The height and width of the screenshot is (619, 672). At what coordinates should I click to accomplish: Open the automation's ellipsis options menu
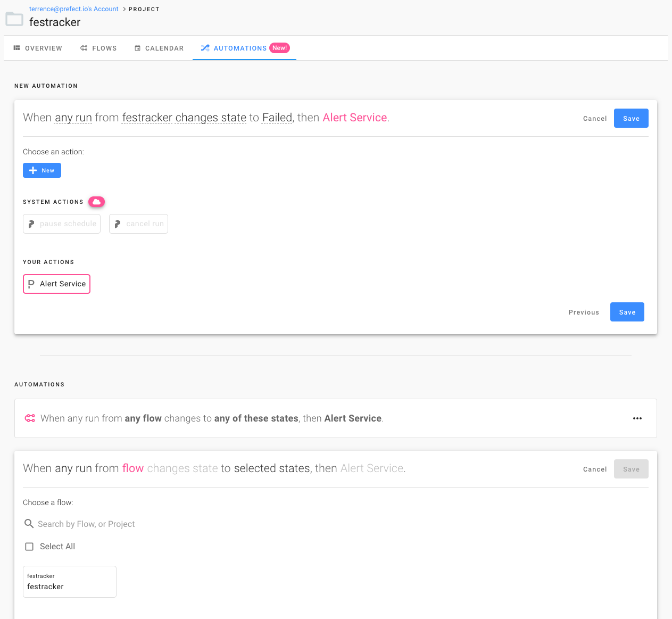(637, 418)
